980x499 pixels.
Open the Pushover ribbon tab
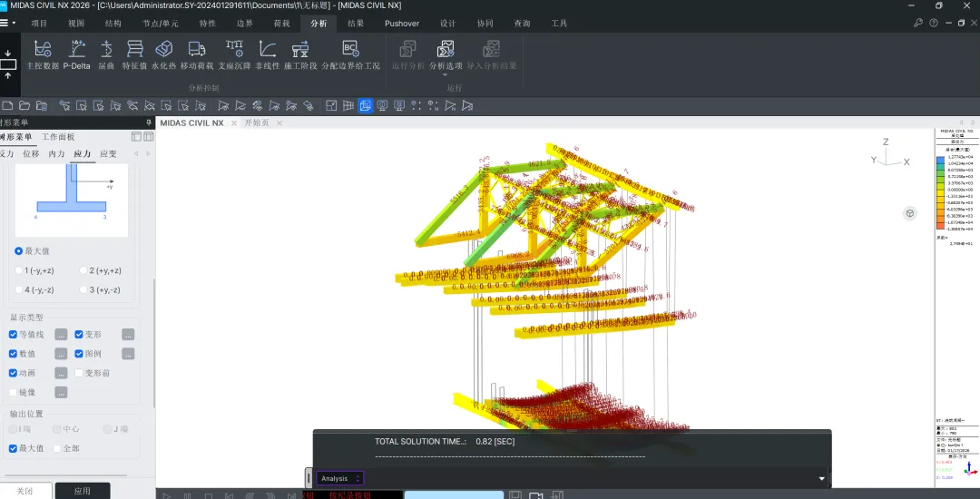tap(402, 24)
